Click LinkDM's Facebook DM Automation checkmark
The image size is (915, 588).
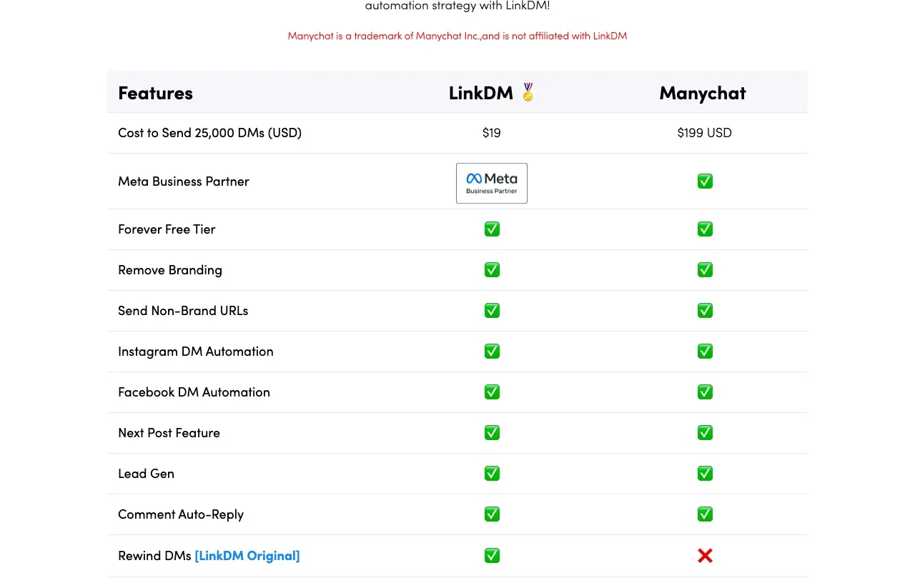tap(492, 392)
